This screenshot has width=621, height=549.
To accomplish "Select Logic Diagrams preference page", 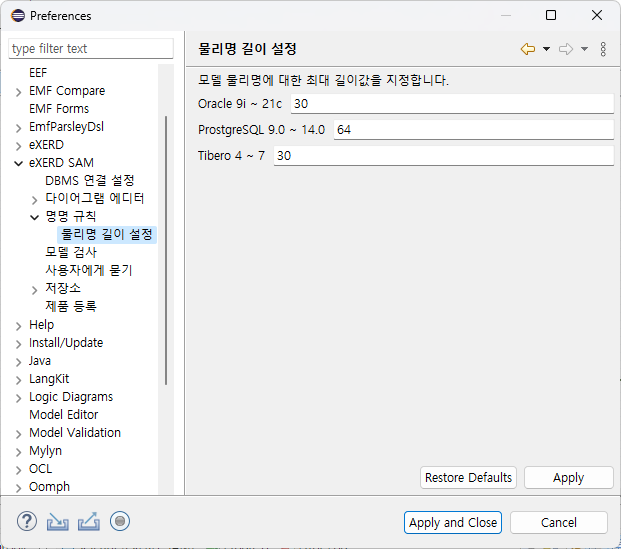I will coord(71,396).
